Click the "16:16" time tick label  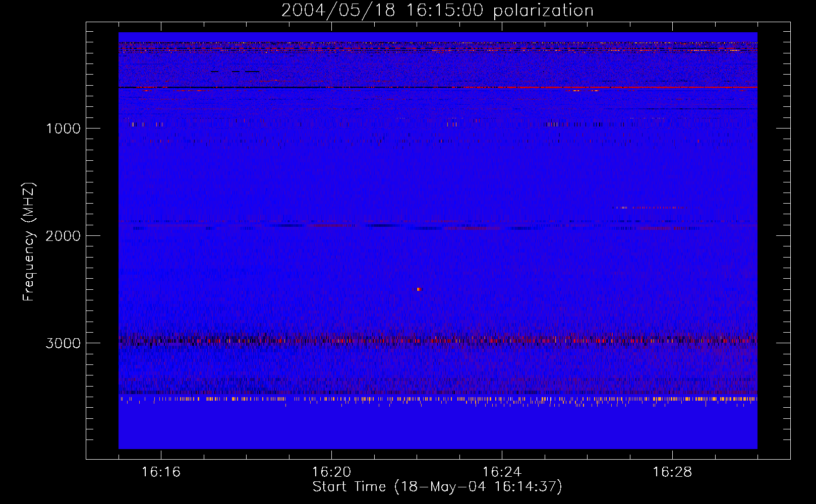[161, 472]
